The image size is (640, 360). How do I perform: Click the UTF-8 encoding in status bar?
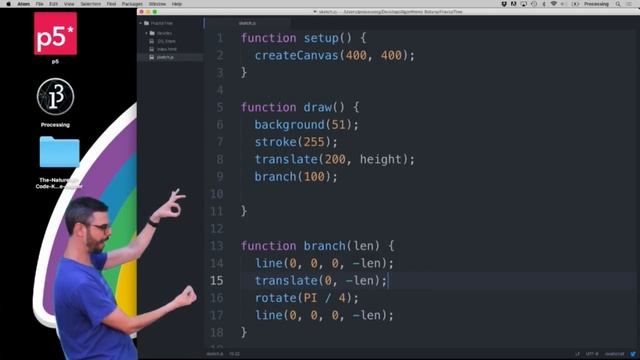pyautogui.click(x=591, y=354)
